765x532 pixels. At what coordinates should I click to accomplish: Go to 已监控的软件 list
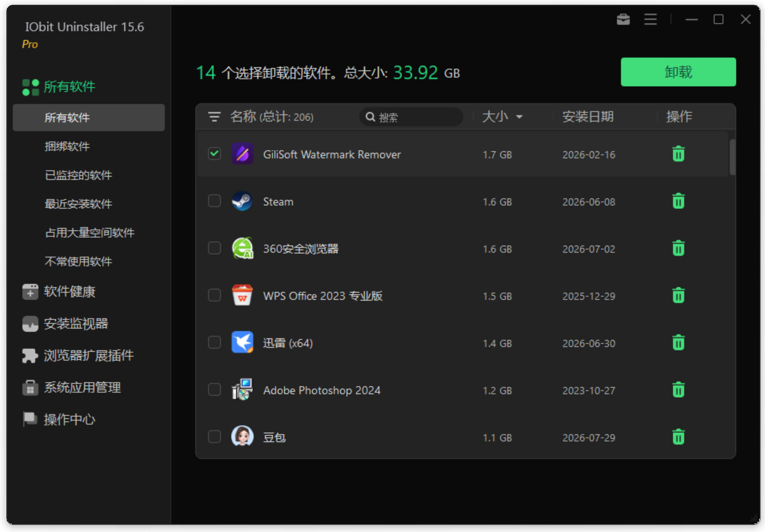[78, 175]
